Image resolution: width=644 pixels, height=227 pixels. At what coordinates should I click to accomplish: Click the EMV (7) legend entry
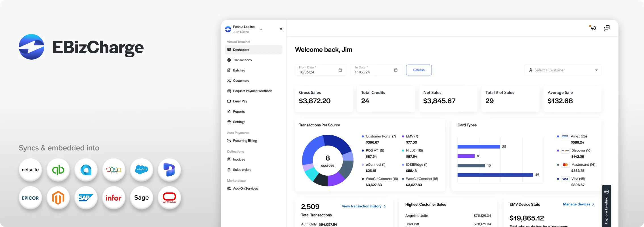coord(410,139)
